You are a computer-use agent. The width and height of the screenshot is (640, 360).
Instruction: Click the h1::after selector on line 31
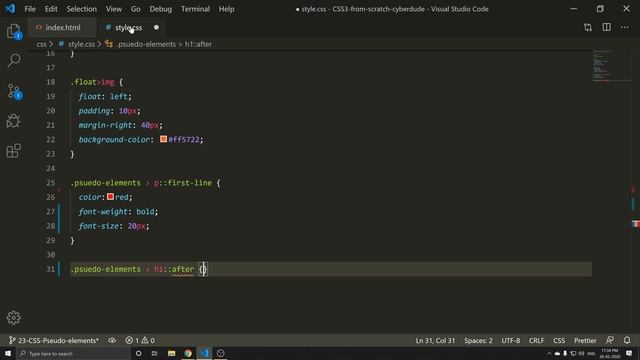[x=174, y=269]
